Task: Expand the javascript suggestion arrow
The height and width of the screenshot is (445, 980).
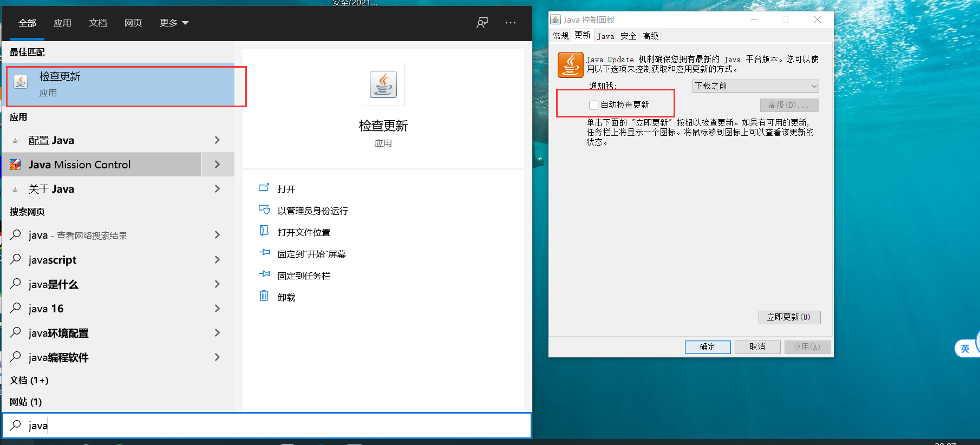Action: coord(217,260)
